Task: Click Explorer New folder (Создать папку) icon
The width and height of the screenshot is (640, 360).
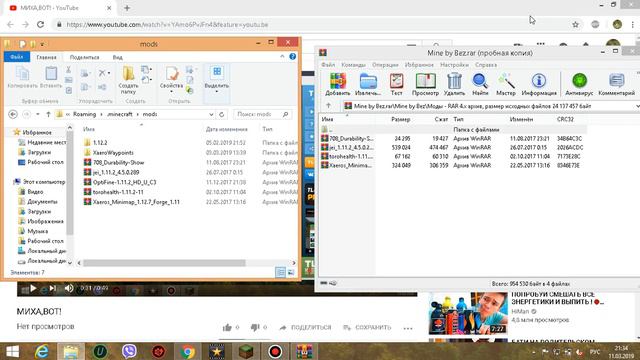Action: point(128,80)
